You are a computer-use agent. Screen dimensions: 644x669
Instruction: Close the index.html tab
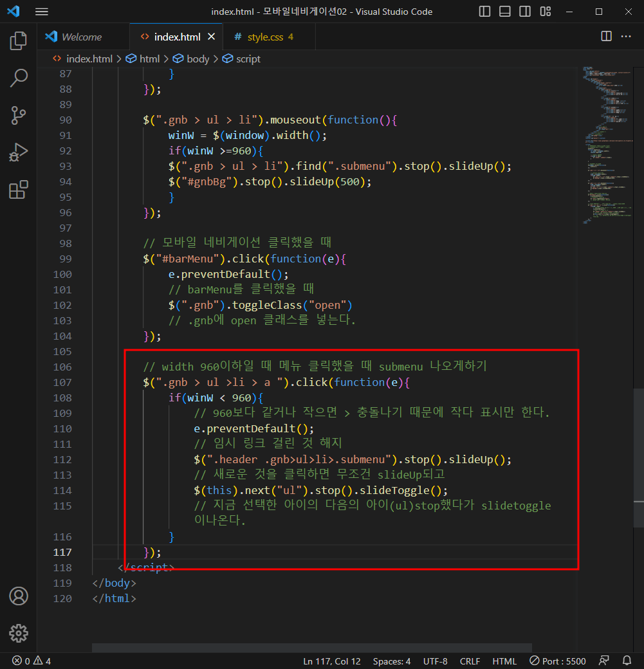pos(211,37)
